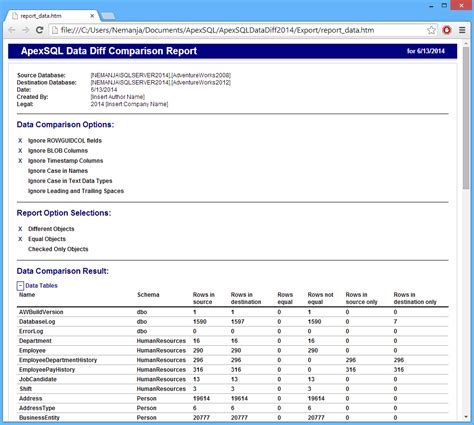The width and height of the screenshot is (474, 425).
Task: Collapse the Data Tables section
Action: [x=20, y=286]
